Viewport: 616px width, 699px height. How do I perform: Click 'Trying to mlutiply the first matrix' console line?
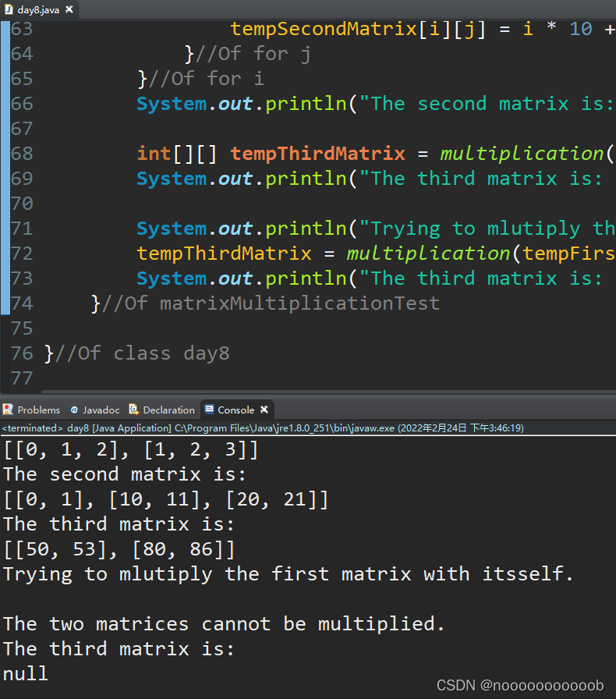[289, 575]
